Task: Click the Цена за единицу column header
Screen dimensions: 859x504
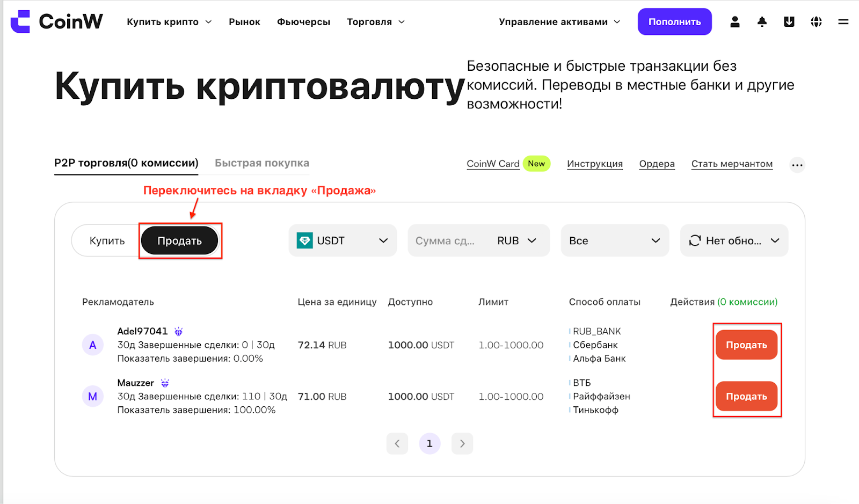Action: (x=337, y=302)
